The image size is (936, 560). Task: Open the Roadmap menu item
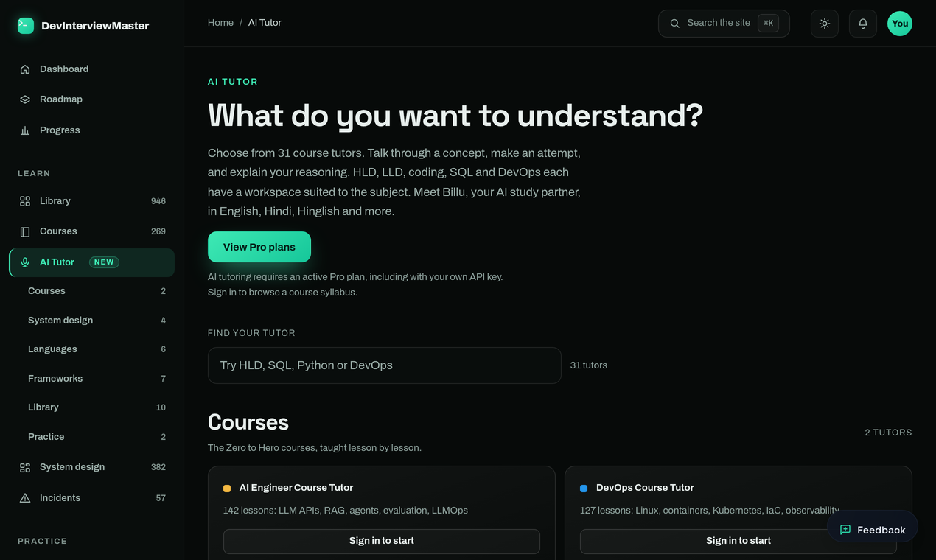click(x=92, y=99)
